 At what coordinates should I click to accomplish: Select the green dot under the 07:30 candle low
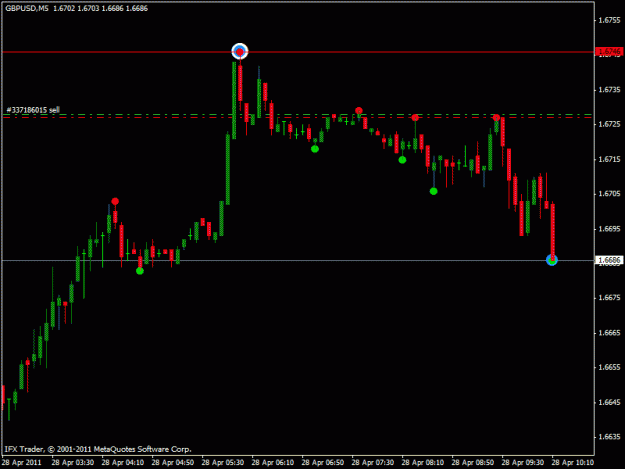[402, 160]
